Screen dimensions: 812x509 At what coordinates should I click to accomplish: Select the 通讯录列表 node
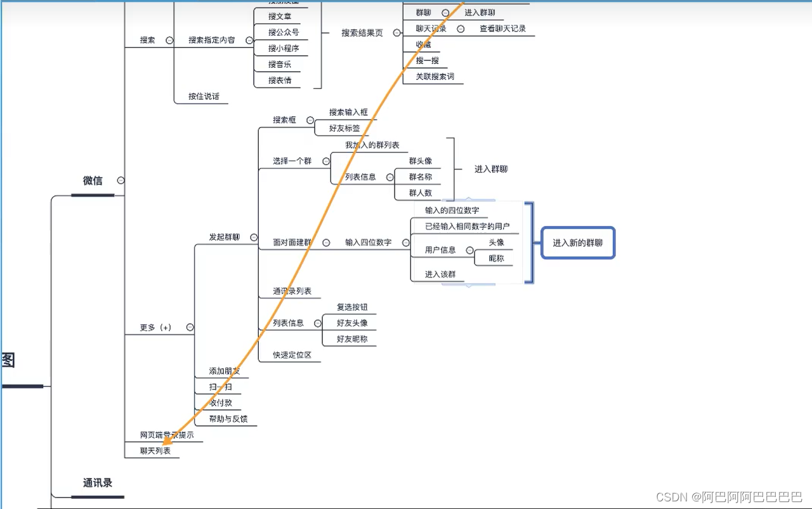tap(292, 291)
